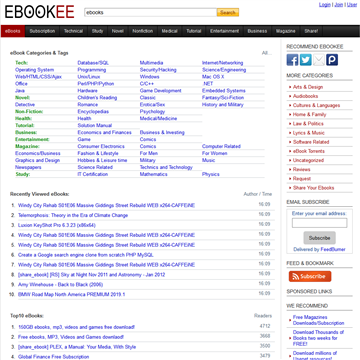Click the Pinterest share icon
Image resolution: width=360 pixels, height=360 pixels.
[332, 60]
